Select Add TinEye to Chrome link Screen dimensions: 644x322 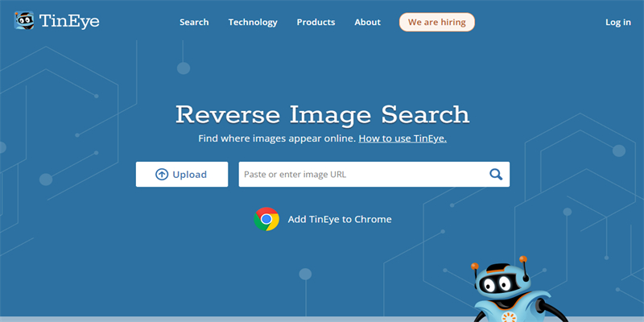(x=339, y=219)
